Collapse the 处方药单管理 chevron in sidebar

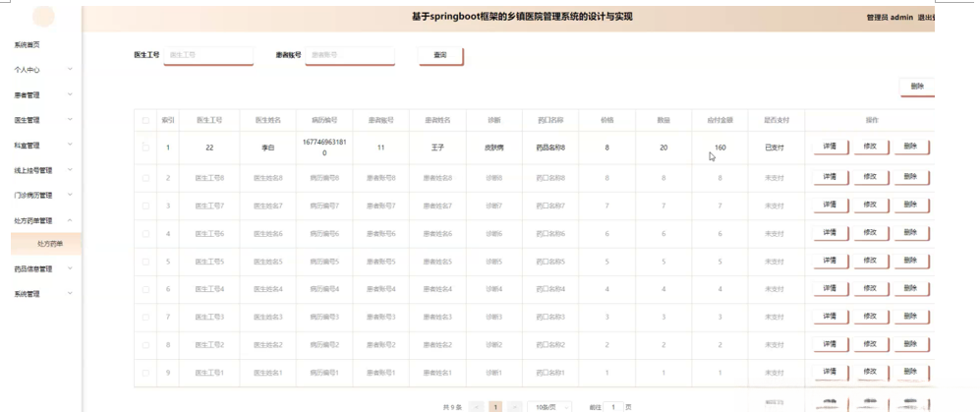(70, 220)
